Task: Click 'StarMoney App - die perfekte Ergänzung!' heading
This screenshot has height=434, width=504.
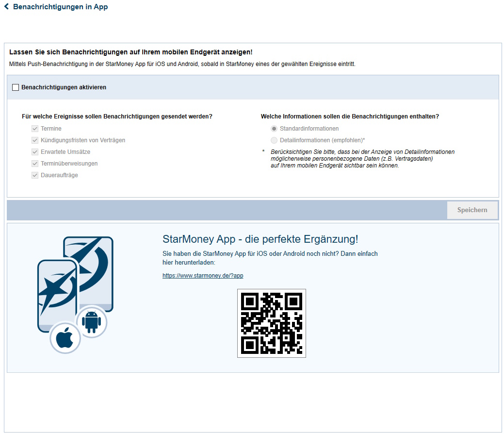Action: 260,239
